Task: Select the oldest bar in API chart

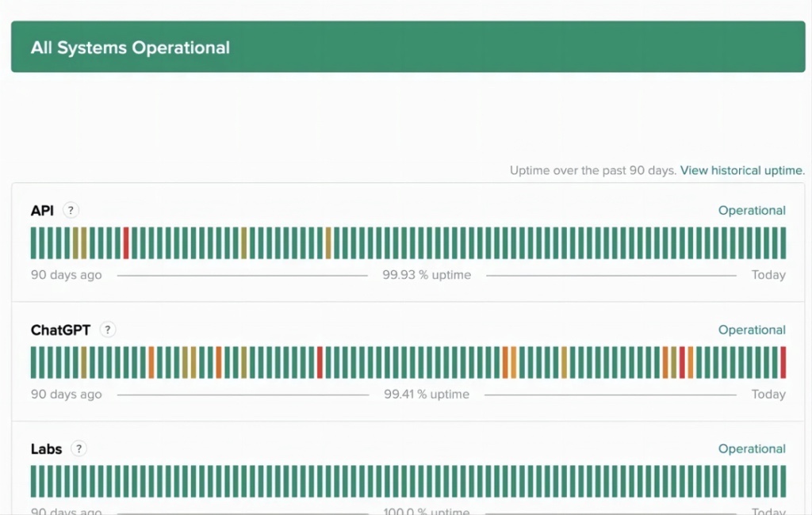Action: (33, 242)
